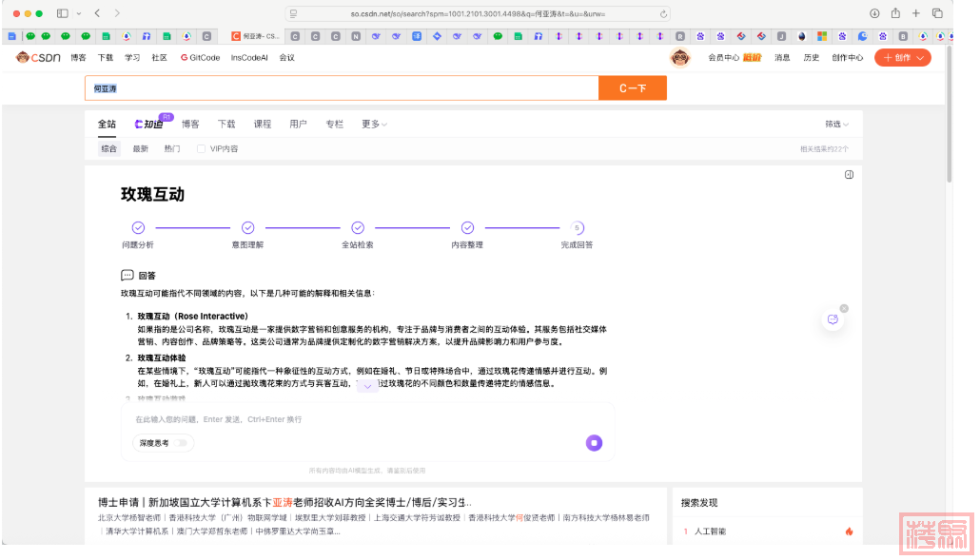Click the page reload icon in address bar
The image size is (980, 560).
pyautogui.click(x=663, y=14)
